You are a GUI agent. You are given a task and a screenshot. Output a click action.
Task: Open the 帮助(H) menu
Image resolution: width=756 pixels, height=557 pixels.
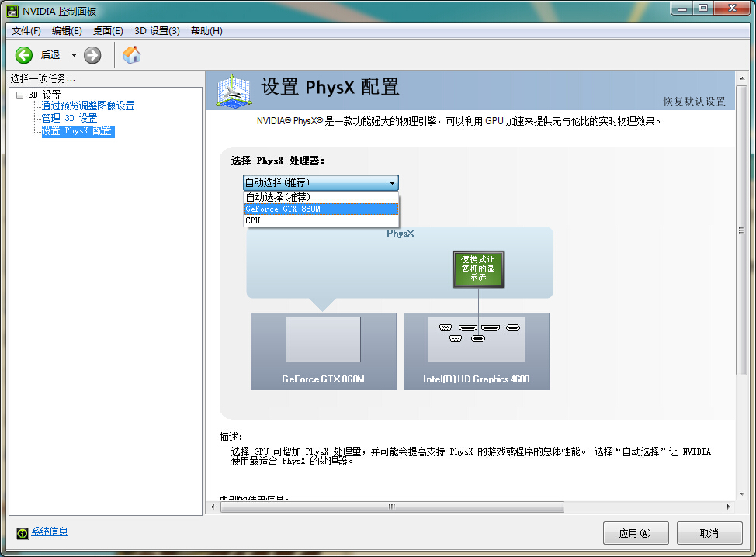(x=206, y=31)
